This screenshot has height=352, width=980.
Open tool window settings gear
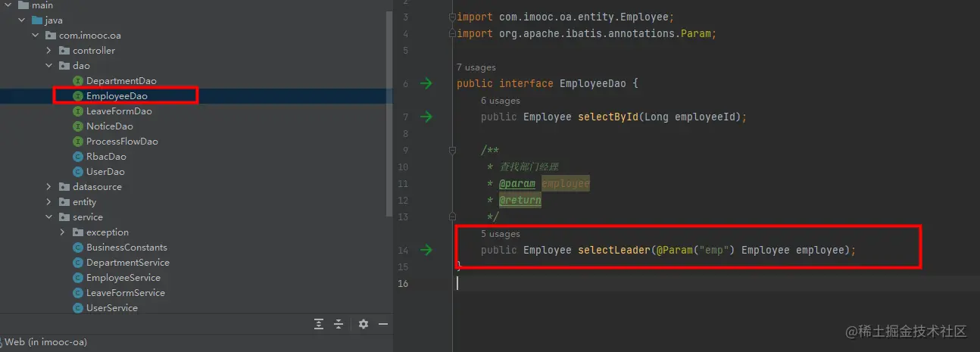[364, 324]
